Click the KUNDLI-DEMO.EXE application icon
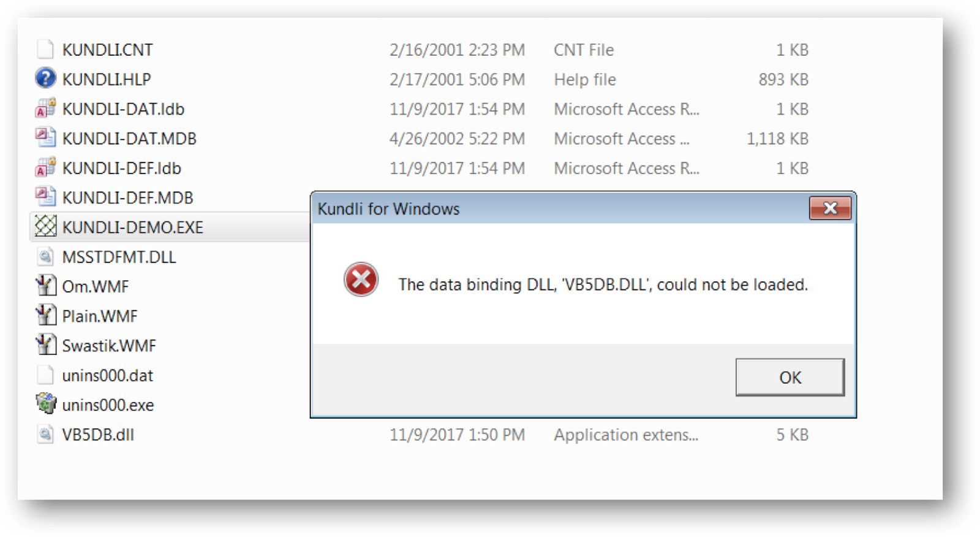Viewport: 980px width, 537px height. point(45,227)
